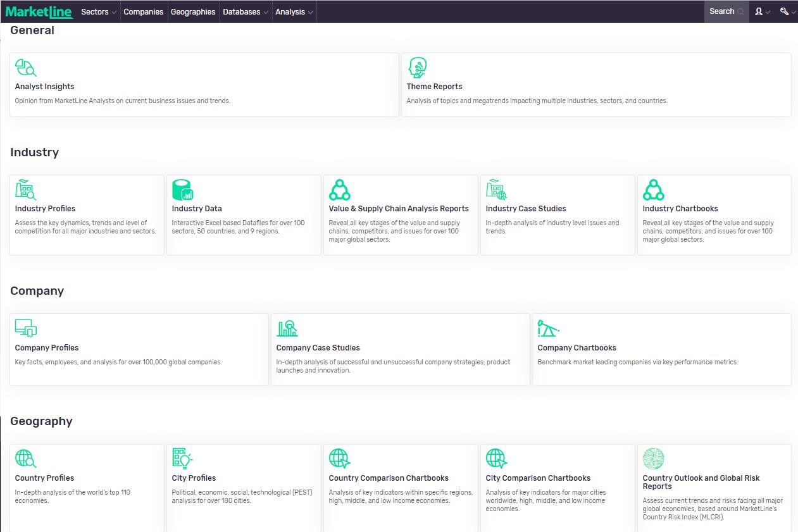This screenshot has width=798, height=532.
Task: Open the Industry Case Studies title link
Action: pyautogui.click(x=526, y=209)
